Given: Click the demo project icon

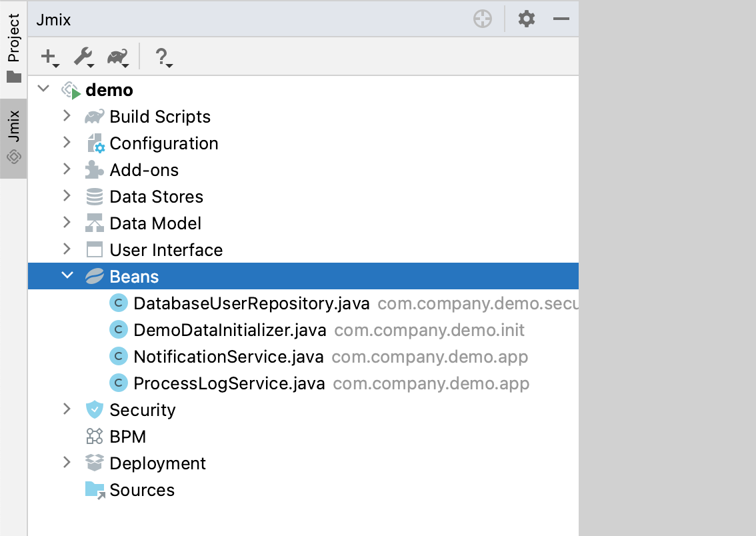Looking at the screenshot, I should click(x=71, y=90).
